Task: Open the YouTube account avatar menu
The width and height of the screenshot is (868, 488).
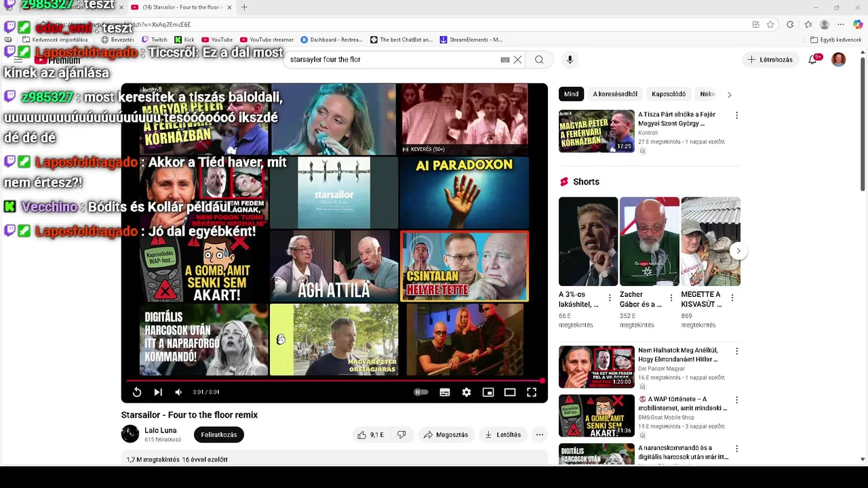Action: (839, 60)
